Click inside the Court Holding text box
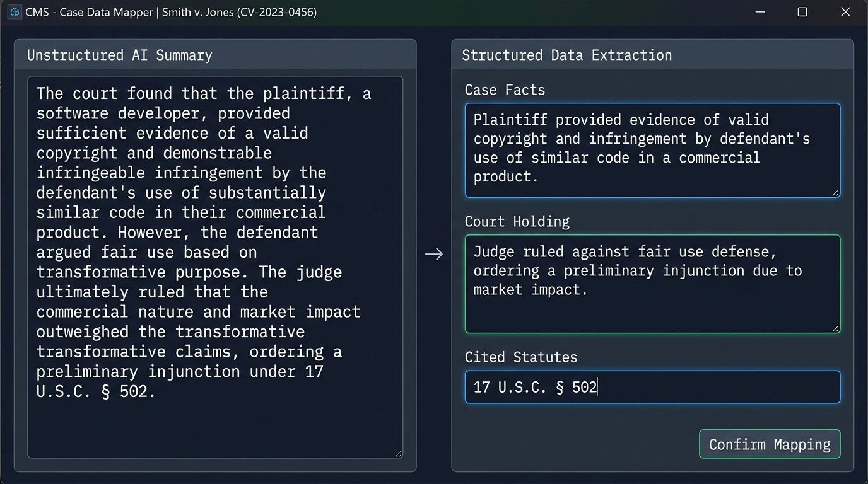This screenshot has height=484, width=868. click(x=653, y=284)
